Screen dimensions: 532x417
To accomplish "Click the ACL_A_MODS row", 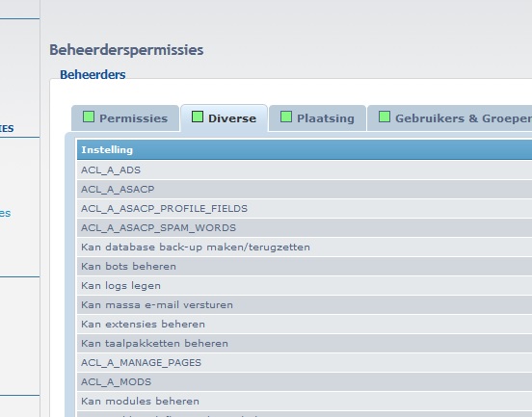I will 305,382.
